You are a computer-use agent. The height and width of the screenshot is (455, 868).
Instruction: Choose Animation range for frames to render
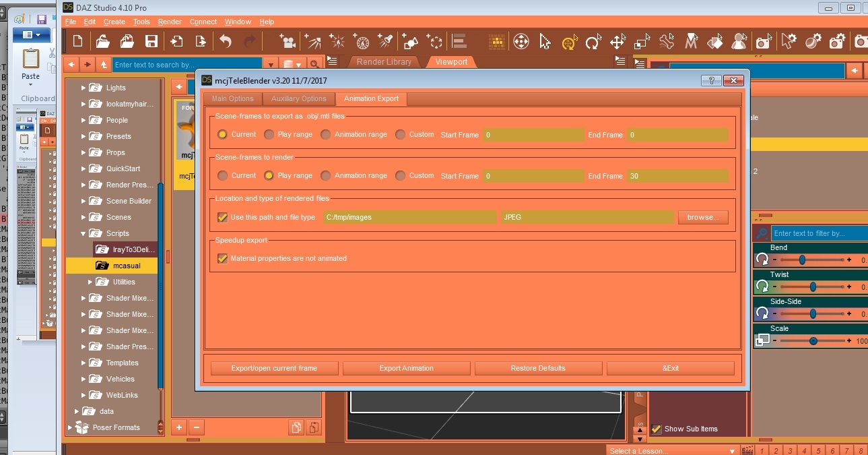coord(326,175)
